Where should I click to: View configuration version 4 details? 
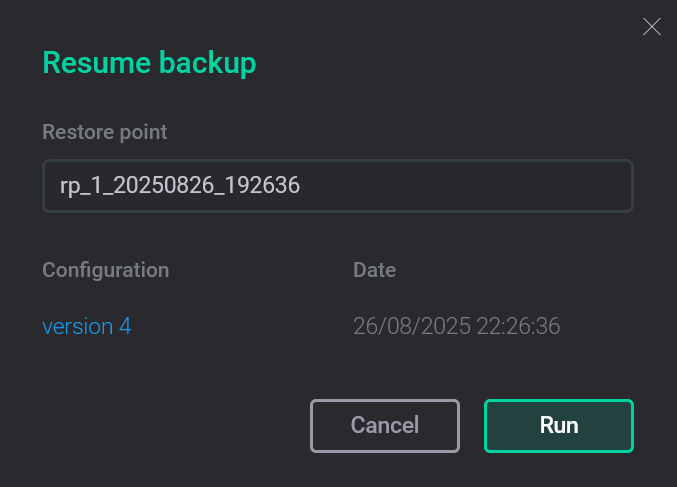[86, 326]
